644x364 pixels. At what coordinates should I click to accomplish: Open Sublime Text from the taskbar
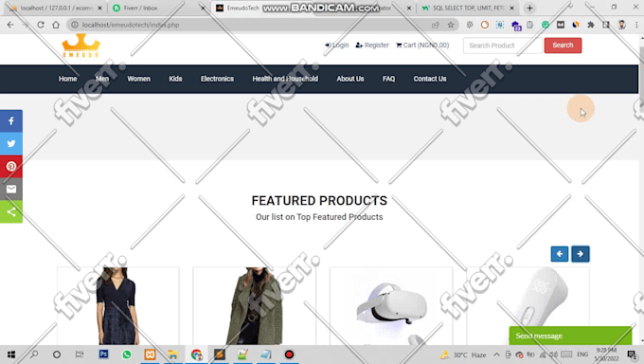(x=220, y=355)
